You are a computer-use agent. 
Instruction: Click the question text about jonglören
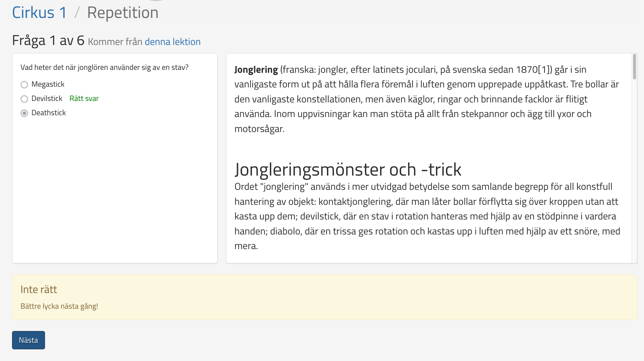[x=105, y=68]
